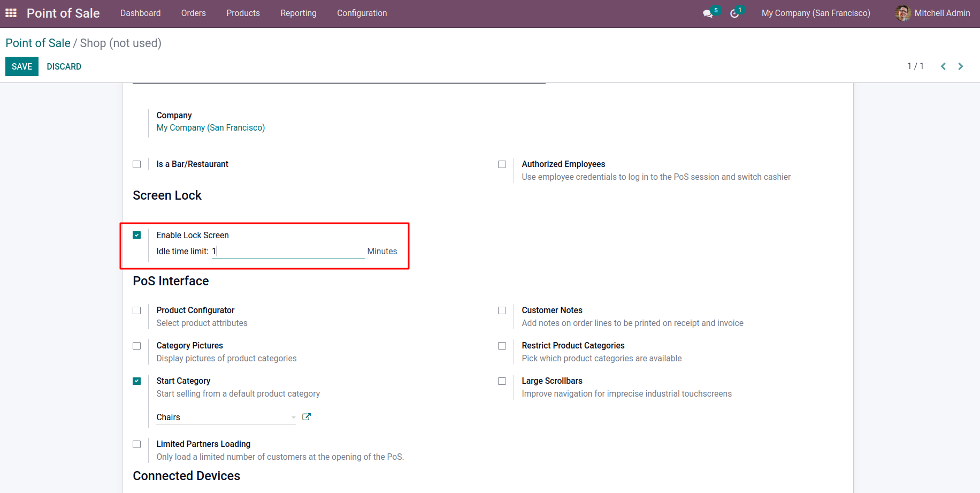Click the SAVE button
This screenshot has width=980, height=493.
pyautogui.click(x=22, y=66)
